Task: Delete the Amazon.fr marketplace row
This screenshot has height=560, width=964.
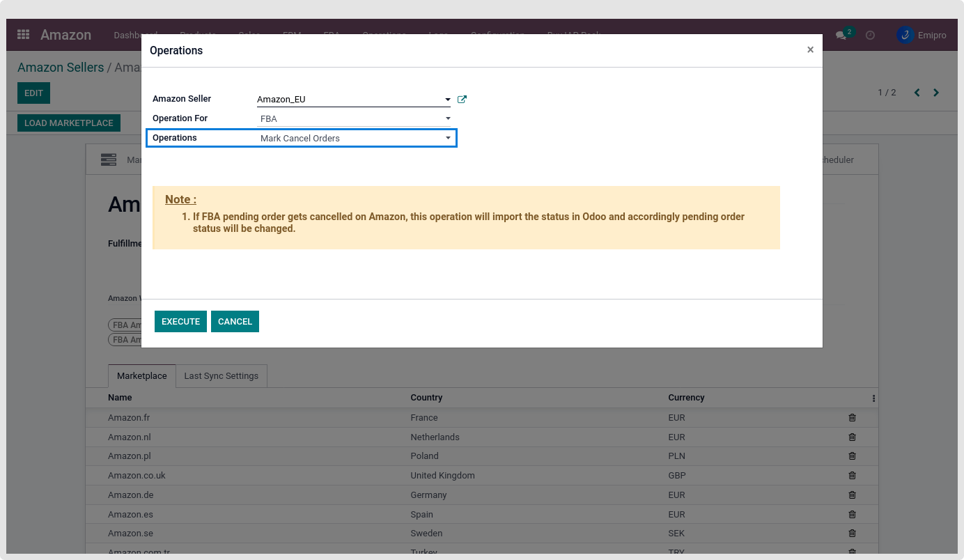Action: (852, 418)
